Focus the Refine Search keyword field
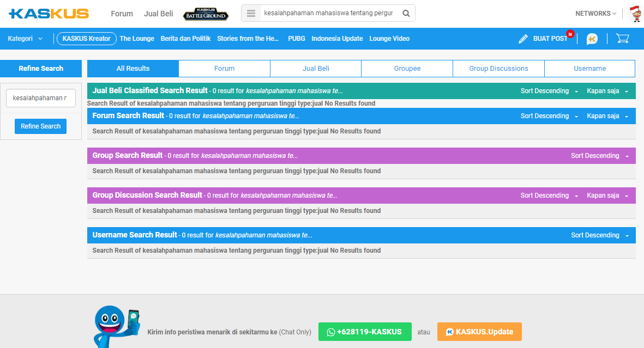Viewport: 644px width, 348px height. click(41, 98)
